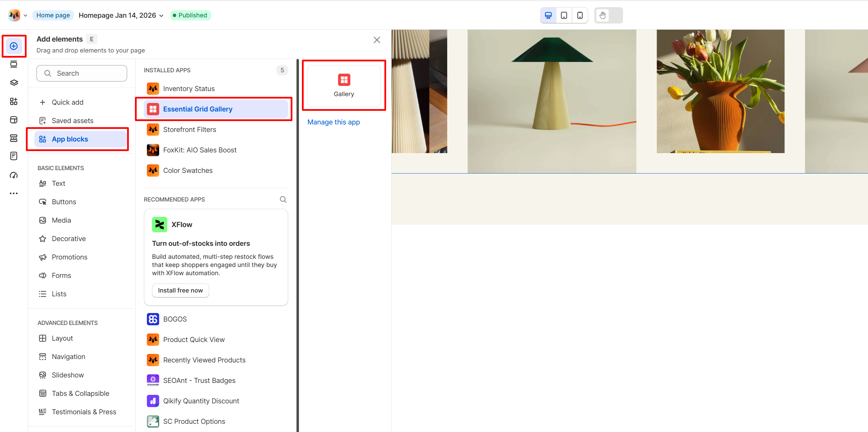Click the Add elements plus icon

(14, 46)
